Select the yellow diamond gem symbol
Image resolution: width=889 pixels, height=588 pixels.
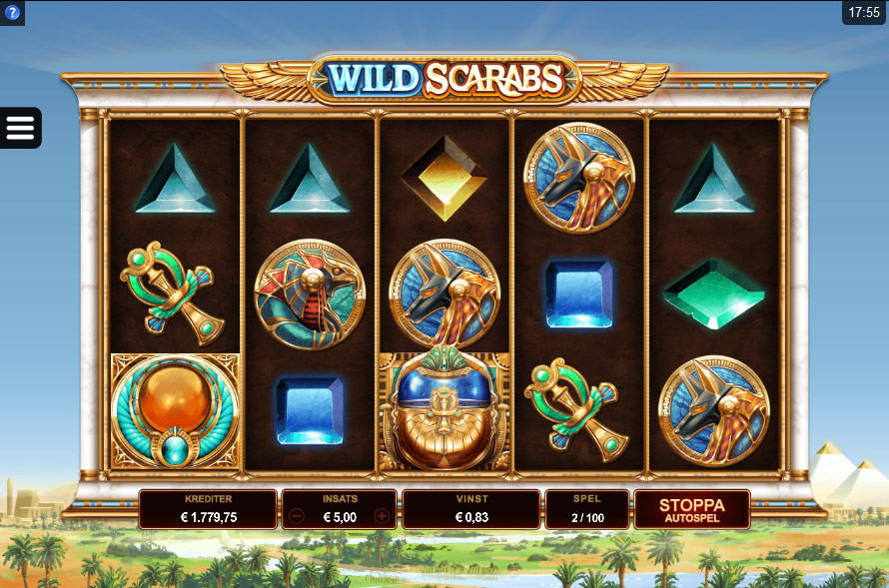445,178
